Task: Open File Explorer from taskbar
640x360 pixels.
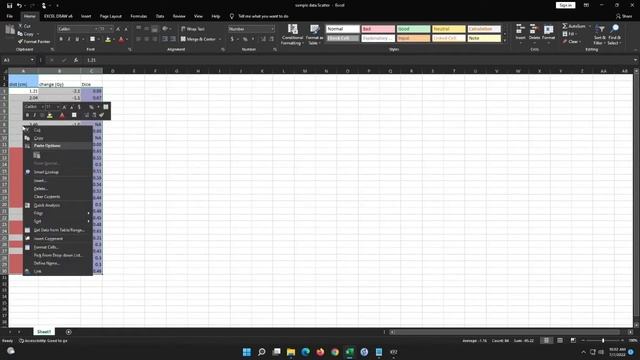Action: 291,352
